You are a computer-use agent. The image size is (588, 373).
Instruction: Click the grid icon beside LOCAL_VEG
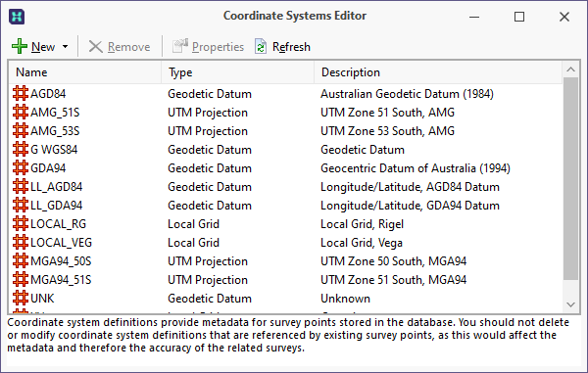[21, 242]
